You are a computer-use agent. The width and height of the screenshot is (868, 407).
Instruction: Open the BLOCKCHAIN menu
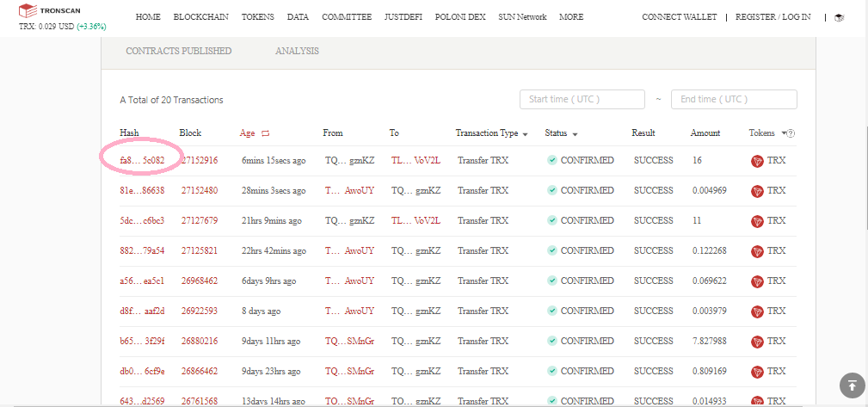click(201, 17)
